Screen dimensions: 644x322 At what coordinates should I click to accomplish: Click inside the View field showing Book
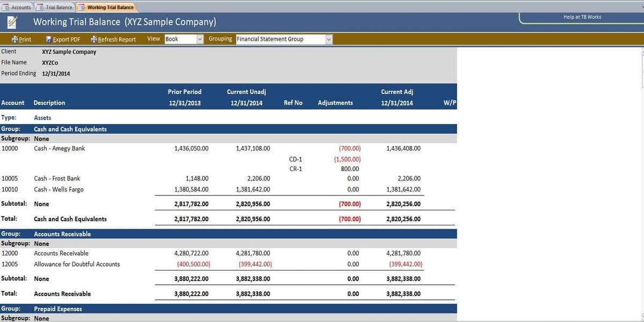180,39
